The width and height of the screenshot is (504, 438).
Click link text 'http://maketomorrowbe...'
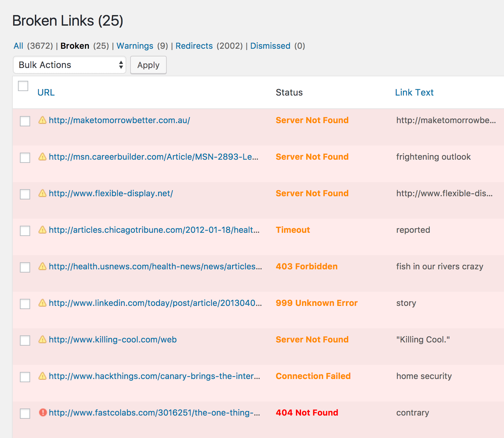pyautogui.click(x=446, y=120)
